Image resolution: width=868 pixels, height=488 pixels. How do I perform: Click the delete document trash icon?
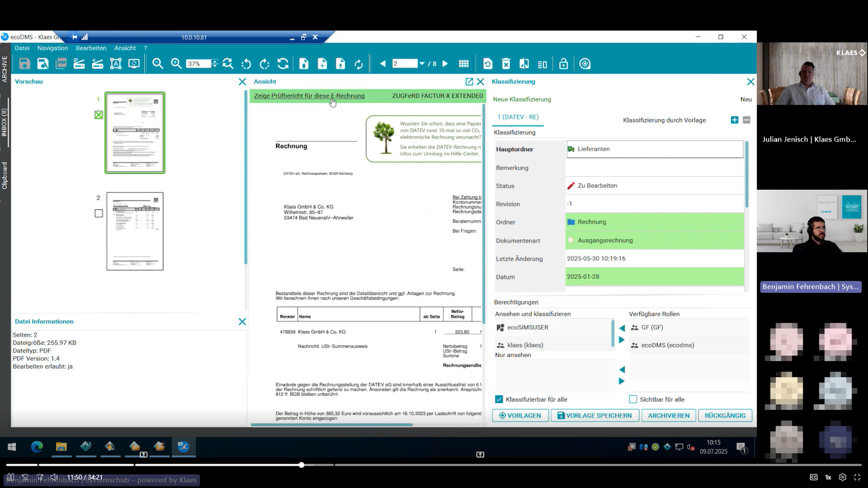coord(506,64)
